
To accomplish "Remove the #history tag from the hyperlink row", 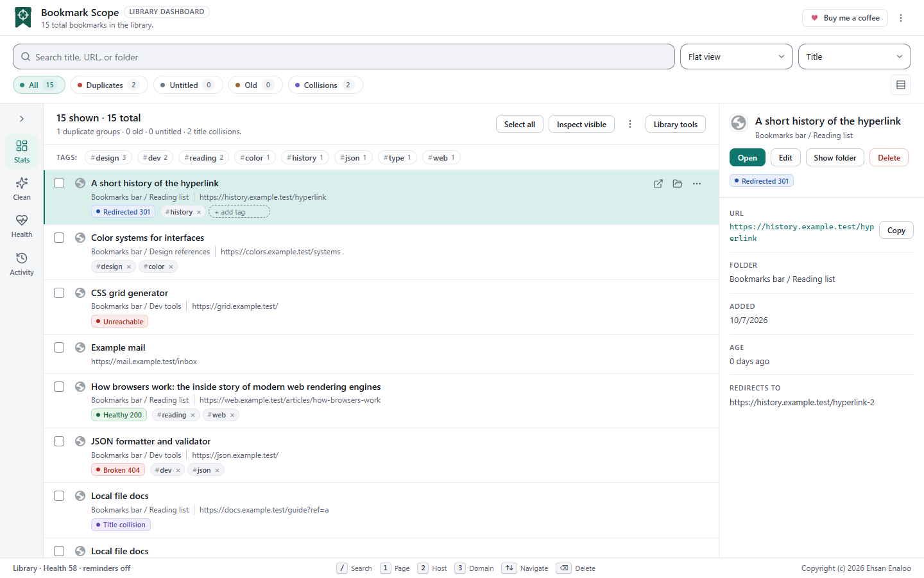I will click(x=199, y=212).
